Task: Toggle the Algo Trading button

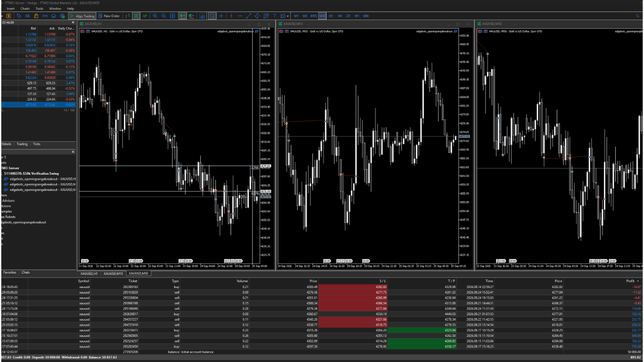Action: [x=82, y=16]
